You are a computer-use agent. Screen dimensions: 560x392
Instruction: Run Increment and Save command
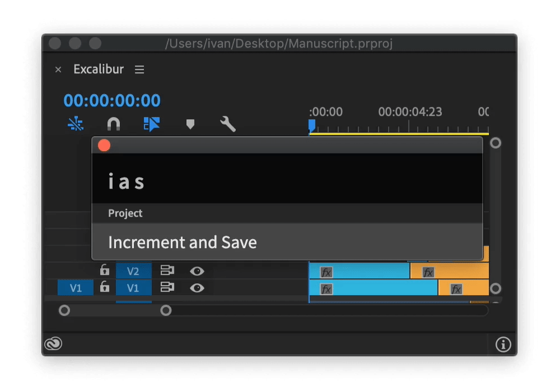pyautogui.click(x=287, y=242)
